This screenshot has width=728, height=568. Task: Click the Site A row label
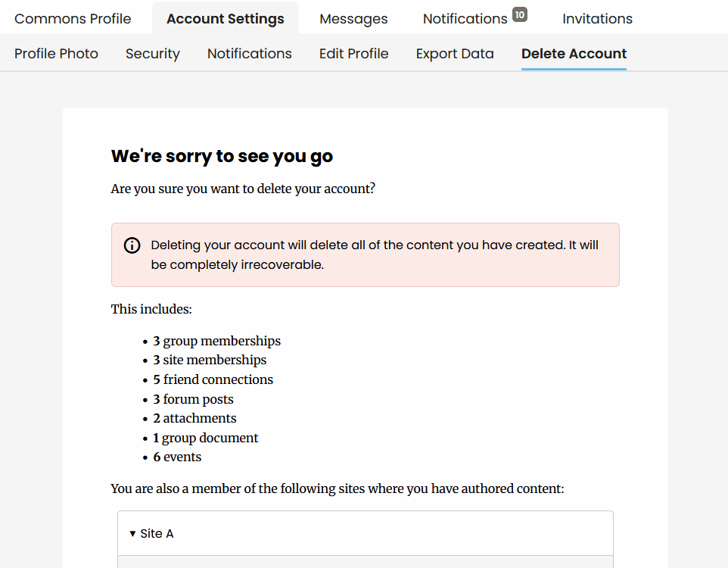(157, 534)
